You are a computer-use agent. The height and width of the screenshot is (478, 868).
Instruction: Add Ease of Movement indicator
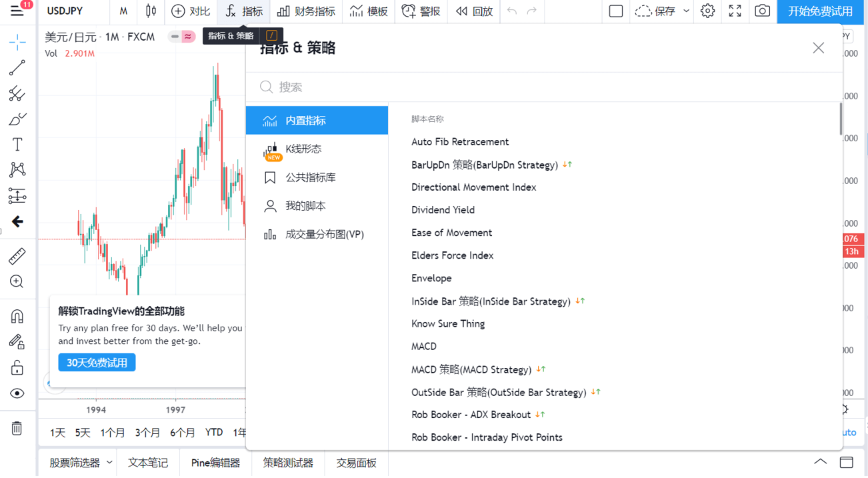coord(452,233)
